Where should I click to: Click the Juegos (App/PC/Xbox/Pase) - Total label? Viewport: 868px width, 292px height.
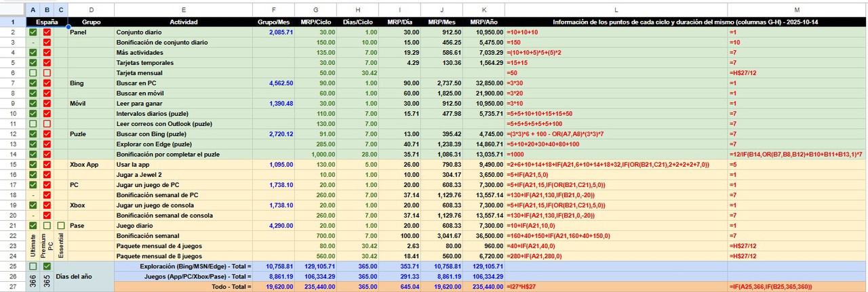(x=183, y=276)
